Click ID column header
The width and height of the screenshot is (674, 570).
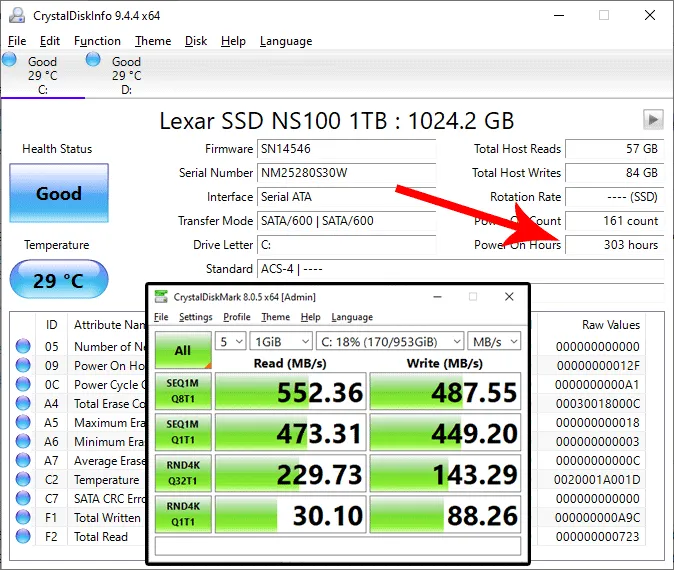[51, 325]
